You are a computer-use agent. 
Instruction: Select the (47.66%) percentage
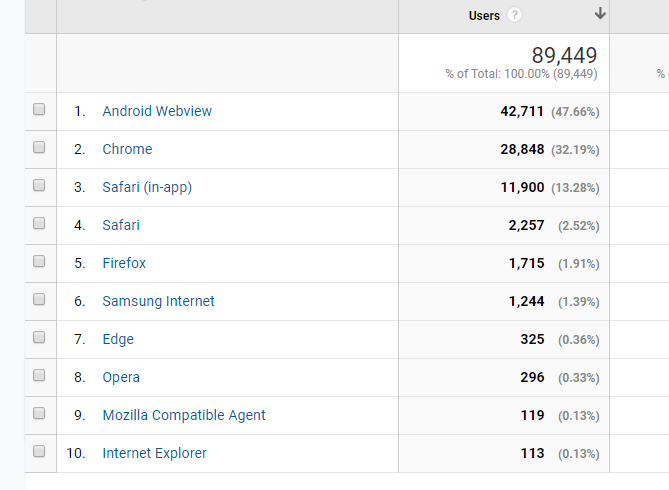click(575, 112)
